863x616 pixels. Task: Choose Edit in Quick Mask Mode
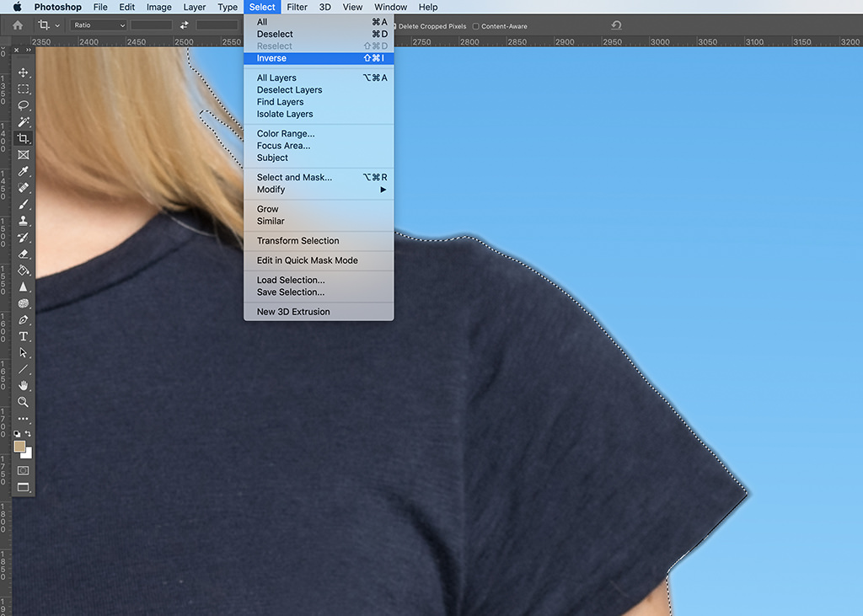[x=319, y=260]
